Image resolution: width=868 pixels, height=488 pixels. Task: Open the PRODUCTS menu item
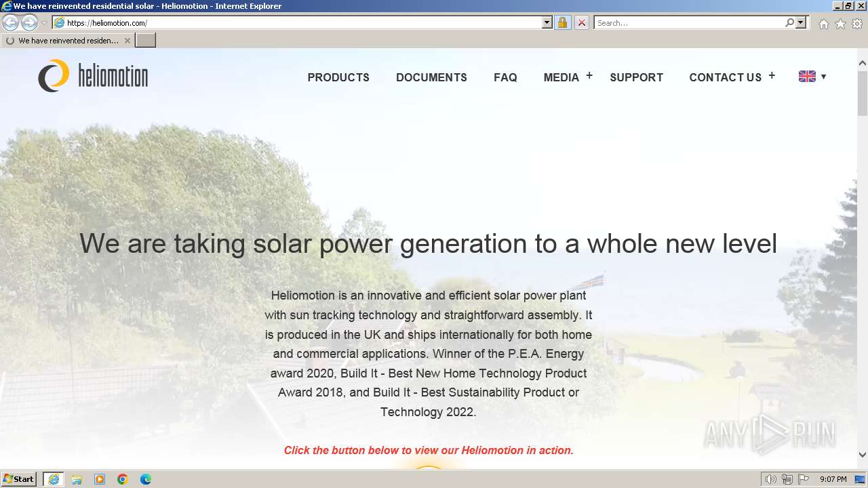pos(338,77)
